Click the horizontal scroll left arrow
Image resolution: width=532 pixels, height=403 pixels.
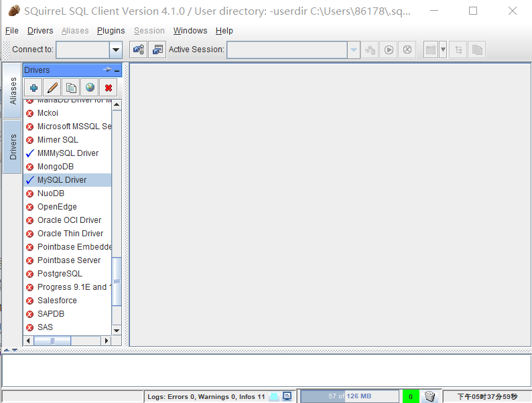(29, 341)
